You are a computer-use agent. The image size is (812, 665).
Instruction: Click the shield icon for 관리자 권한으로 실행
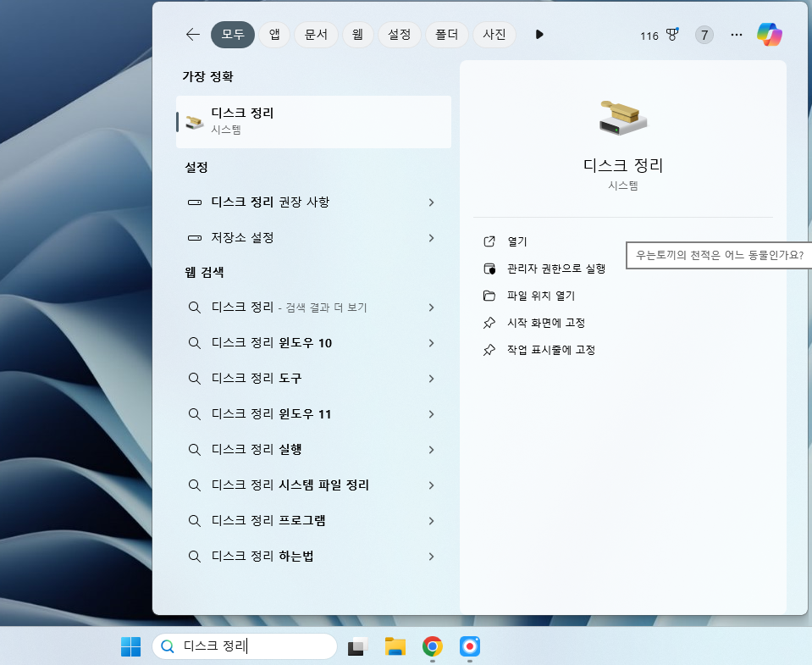pos(489,269)
